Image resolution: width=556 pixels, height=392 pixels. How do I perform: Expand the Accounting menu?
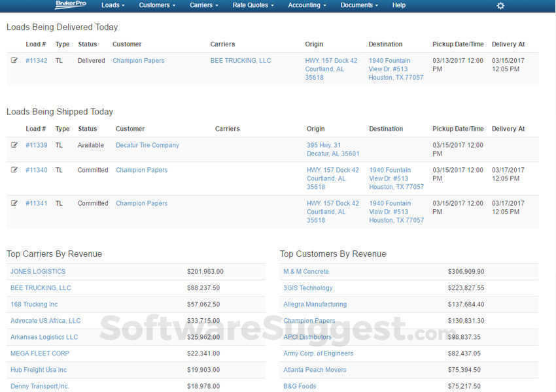click(307, 5)
